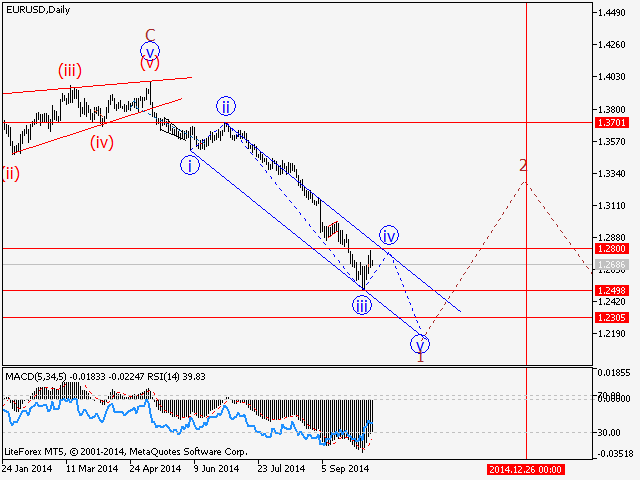
Task: Click the -0.03518 indicator scale value
Action: pos(616,453)
